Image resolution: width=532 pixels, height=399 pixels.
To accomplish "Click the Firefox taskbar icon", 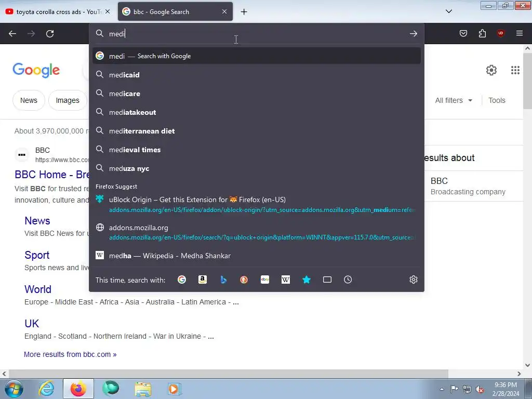I will tap(78, 389).
